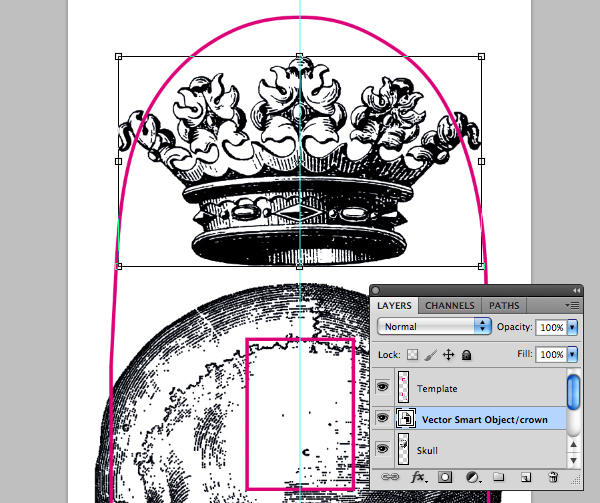Click the crown smart object thumbnail
This screenshot has height=503, width=600.
coord(406,418)
